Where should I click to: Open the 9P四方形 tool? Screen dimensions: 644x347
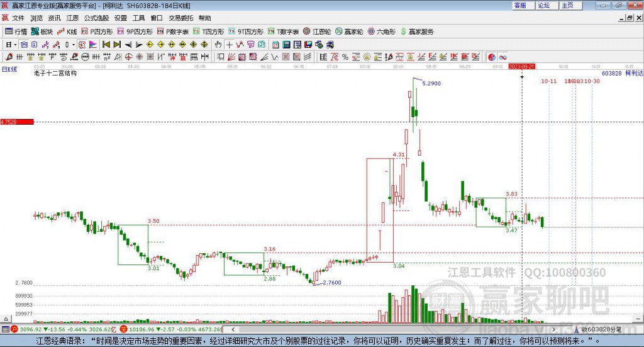pyautogui.click(x=135, y=31)
